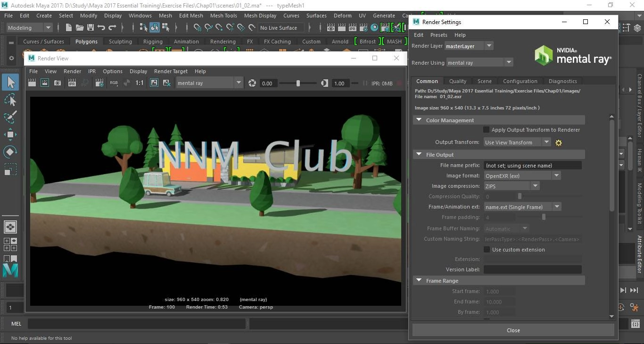
Task: Choose the Scale tool in toolbox
Action: click(x=10, y=169)
